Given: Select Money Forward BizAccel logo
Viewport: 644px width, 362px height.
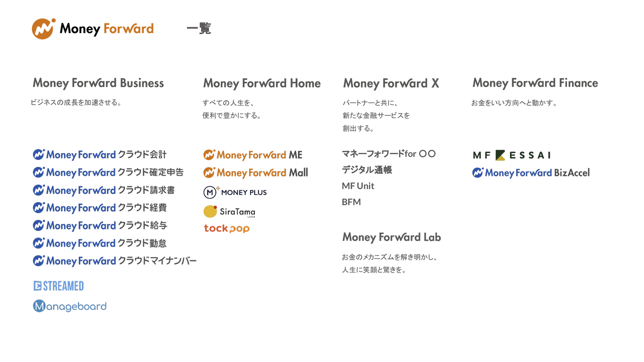Looking at the screenshot, I should click(531, 173).
